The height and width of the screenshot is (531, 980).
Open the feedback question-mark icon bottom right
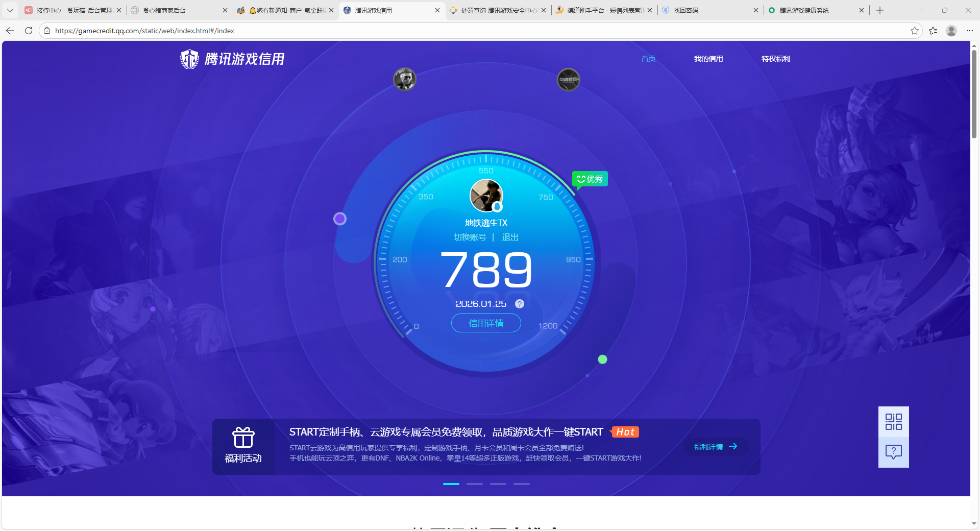point(893,451)
